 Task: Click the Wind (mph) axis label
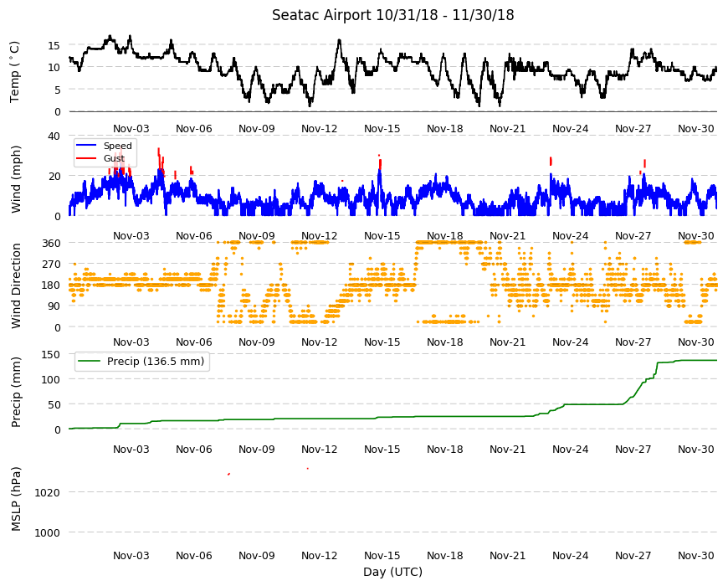pyautogui.click(x=16, y=179)
